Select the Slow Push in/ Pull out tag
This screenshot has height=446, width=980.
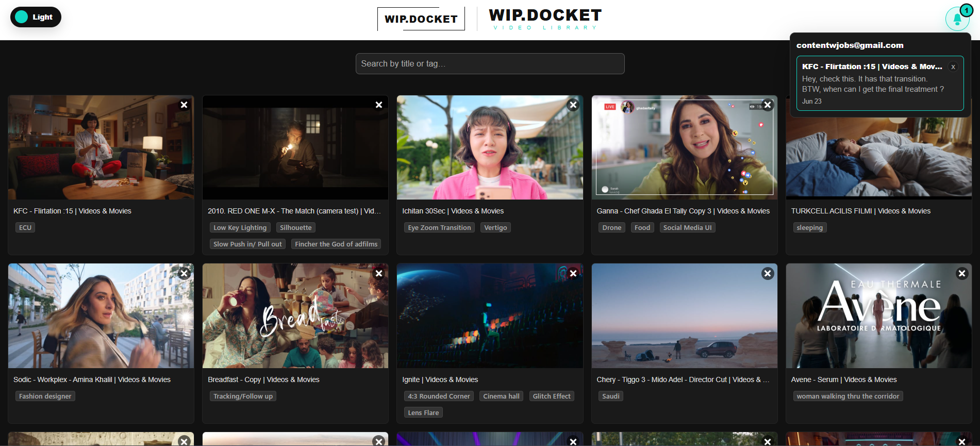coord(247,244)
